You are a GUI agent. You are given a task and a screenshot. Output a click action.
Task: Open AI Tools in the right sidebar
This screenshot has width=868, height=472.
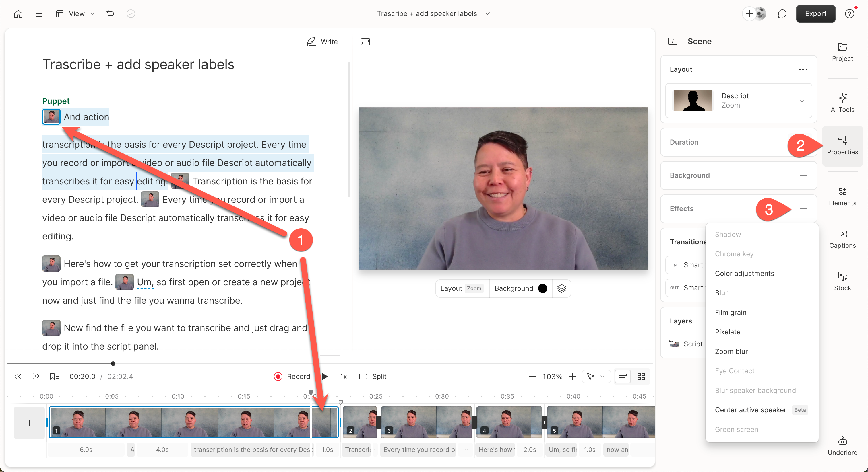[842, 103]
